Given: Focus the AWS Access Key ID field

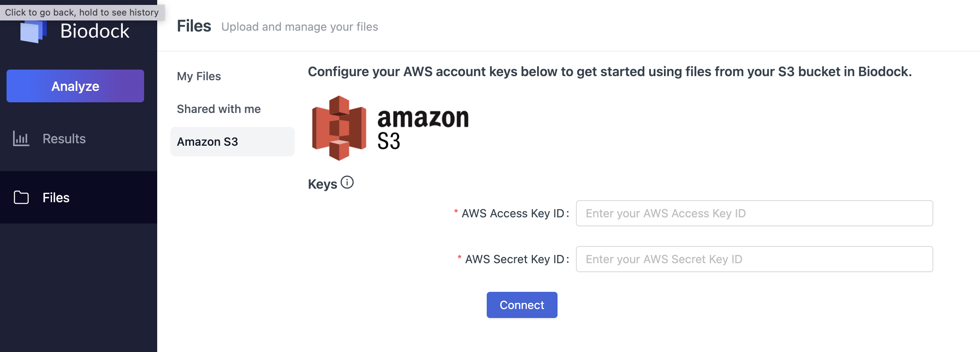Looking at the screenshot, I should [x=754, y=213].
